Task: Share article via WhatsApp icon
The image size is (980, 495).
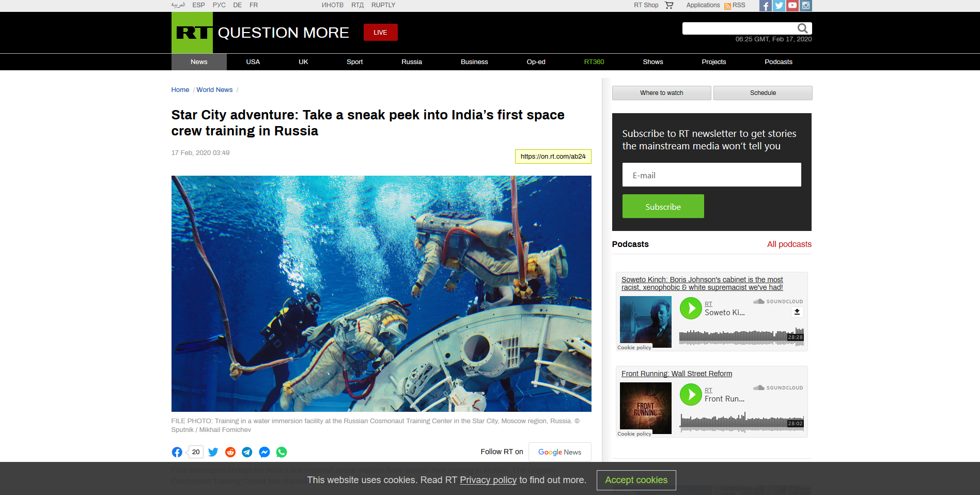Action: click(x=282, y=452)
